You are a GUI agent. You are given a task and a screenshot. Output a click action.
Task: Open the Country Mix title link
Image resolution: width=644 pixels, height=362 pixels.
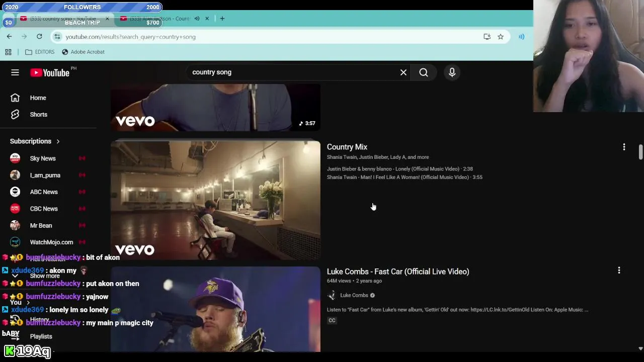347,147
